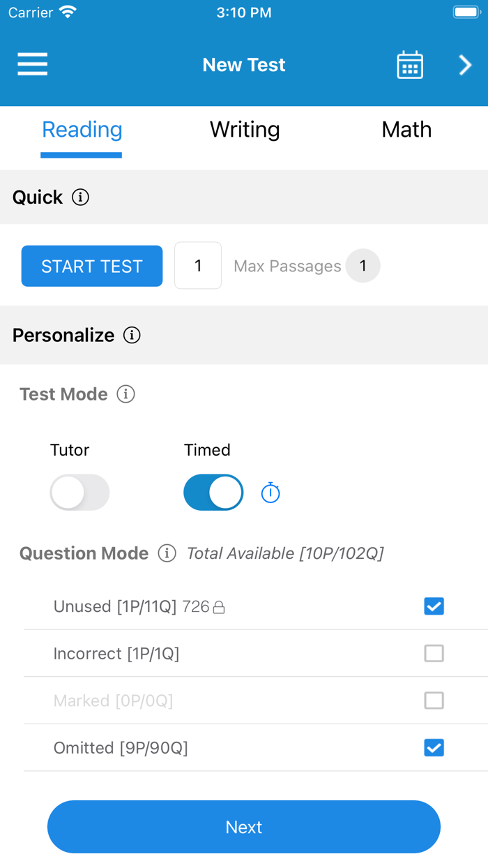This screenshot has width=488, height=868.
Task: Open the hamburger navigation menu
Action: click(x=32, y=64)
